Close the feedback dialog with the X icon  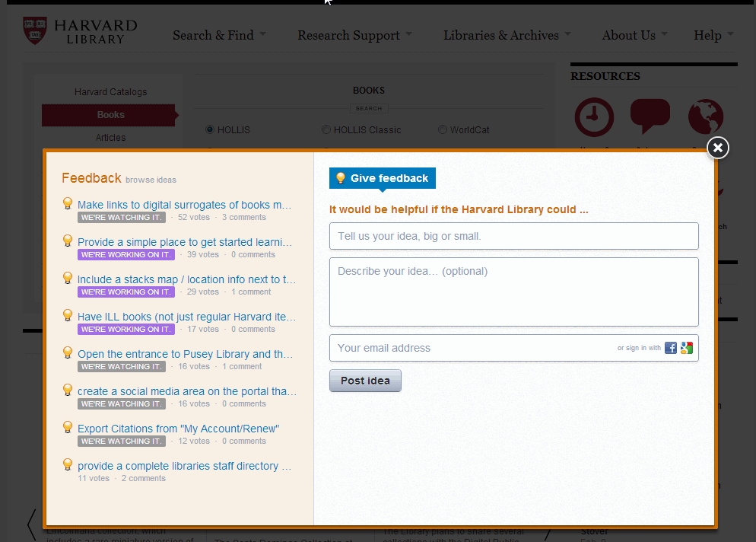click(x=717, y=148)
